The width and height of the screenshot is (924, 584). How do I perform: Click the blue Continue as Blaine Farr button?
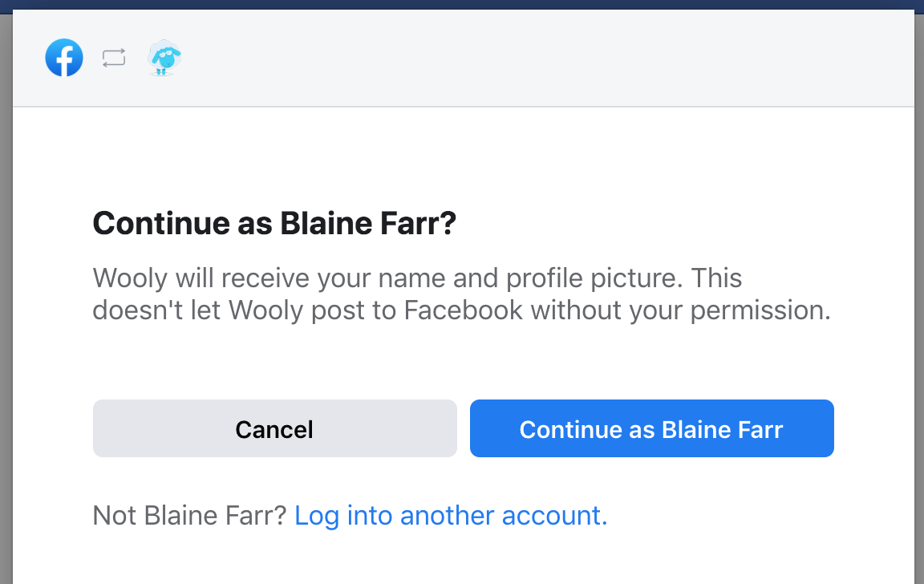tap(651, 428)
